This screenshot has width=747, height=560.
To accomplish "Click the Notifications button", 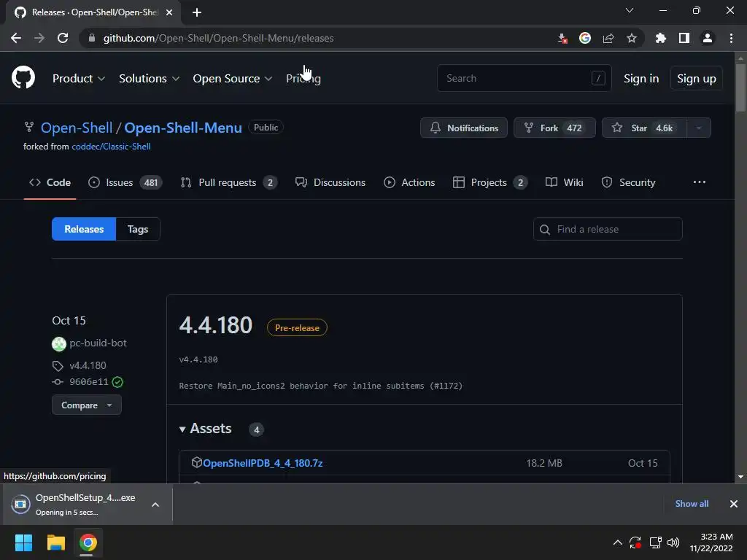I will (463, 128).
